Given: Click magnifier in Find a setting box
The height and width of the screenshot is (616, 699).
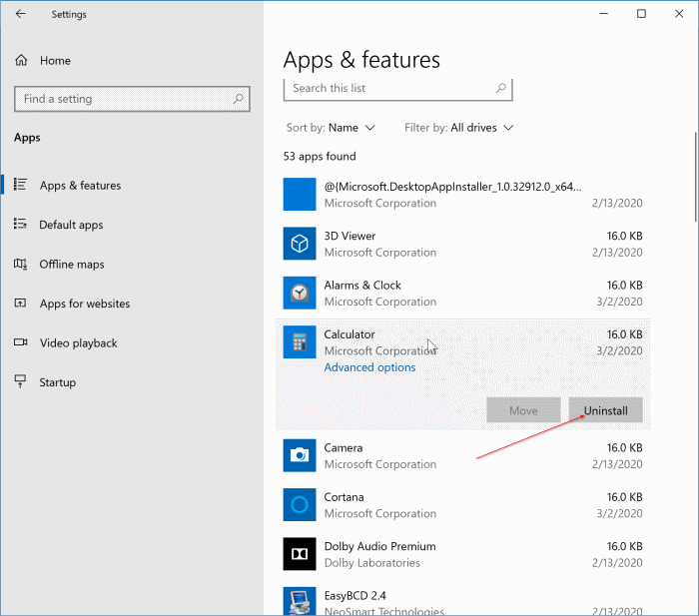Looking at the screenshot, I should (x=239, y=99).
